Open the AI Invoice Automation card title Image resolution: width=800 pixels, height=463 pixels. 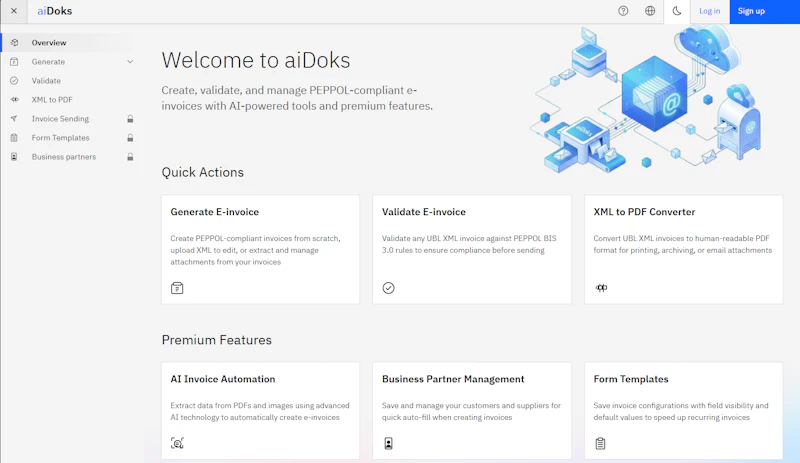[223, 379]
